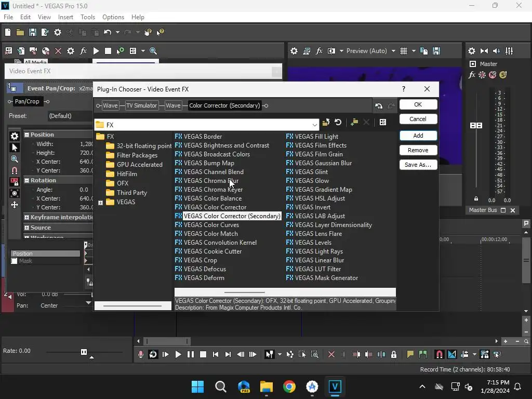532x399 pixels.
Task: Stop playback in transport bar
Action: 203,354
